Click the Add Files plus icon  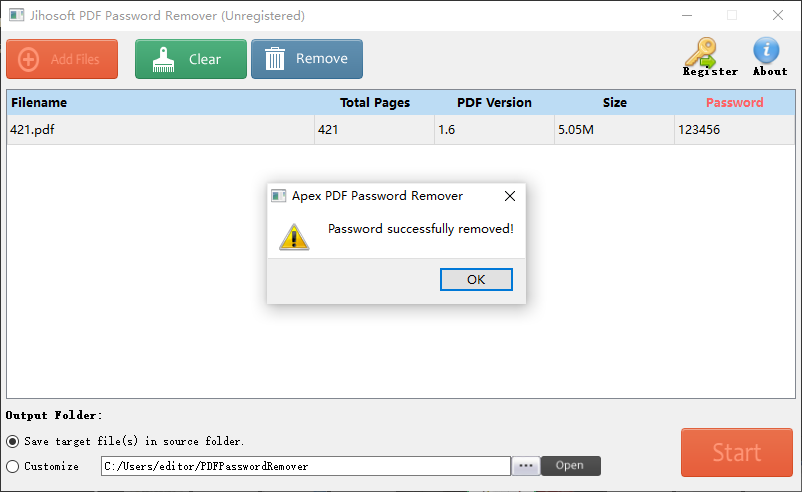point(29,59)
